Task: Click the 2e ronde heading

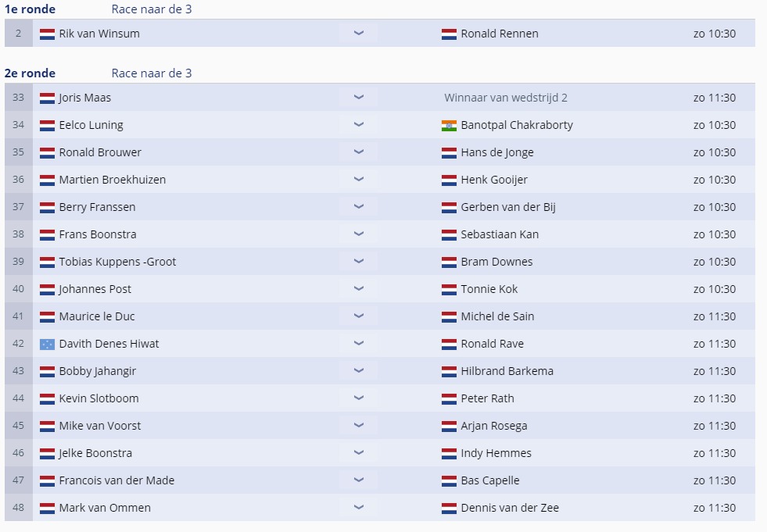Action: point(30,73)
